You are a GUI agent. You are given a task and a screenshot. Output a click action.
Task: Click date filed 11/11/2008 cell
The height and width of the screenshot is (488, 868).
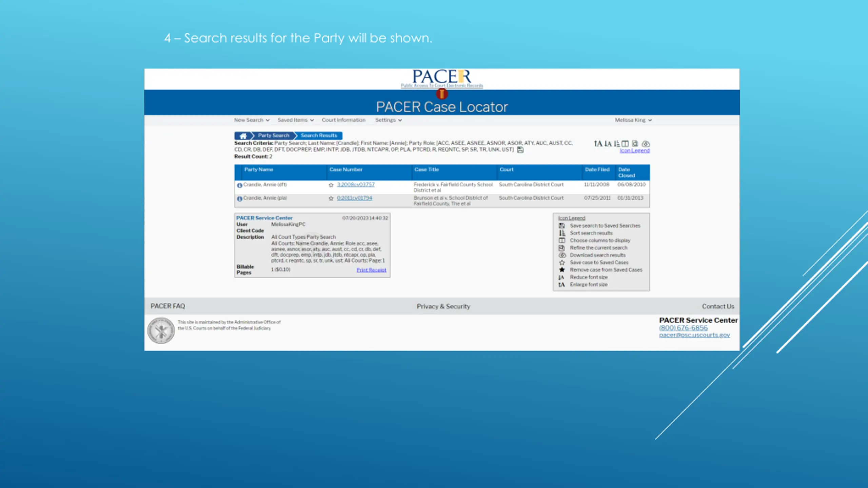pyautogui.click(x=596, y=185)
